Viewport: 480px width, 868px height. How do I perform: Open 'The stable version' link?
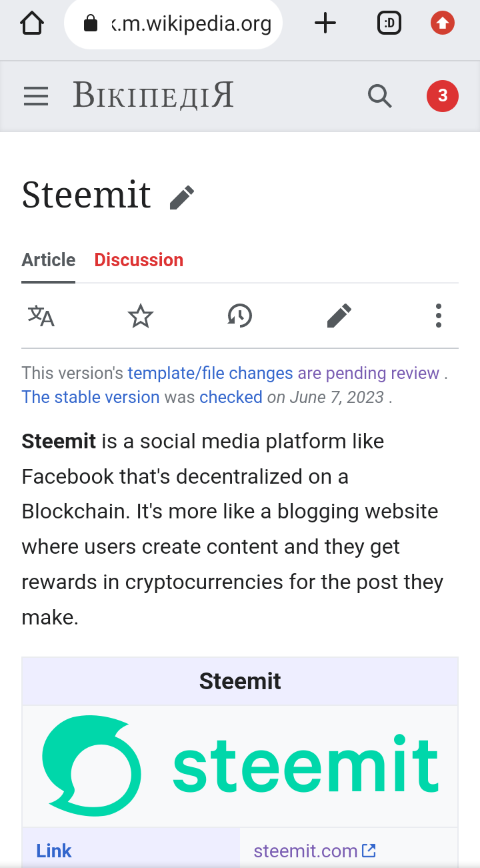click(91, 397)
